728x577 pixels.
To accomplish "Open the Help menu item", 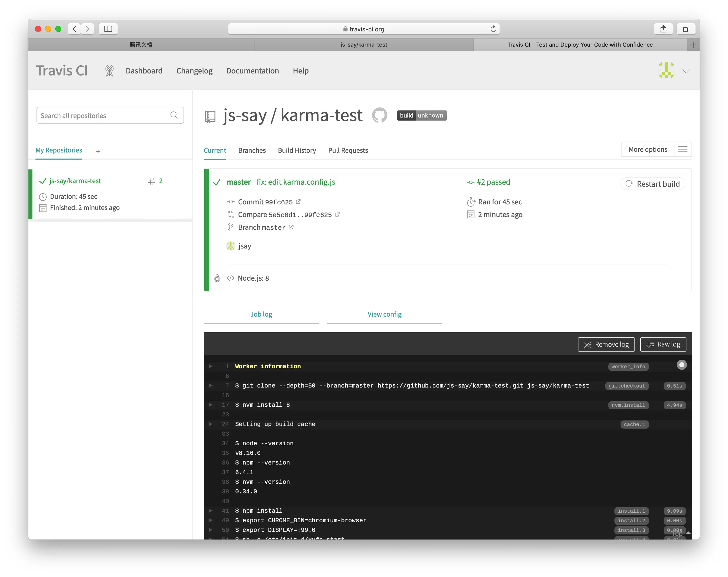I will click(301, 71).
